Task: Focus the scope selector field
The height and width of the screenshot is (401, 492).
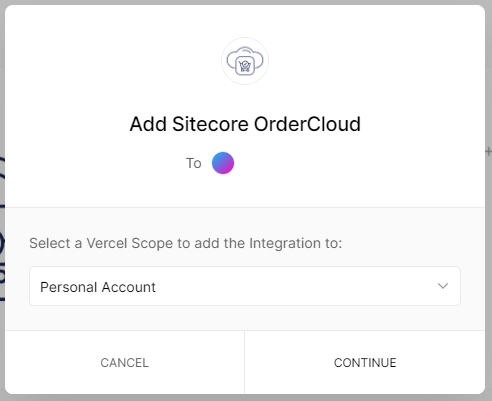Action: tap(245, 286)
